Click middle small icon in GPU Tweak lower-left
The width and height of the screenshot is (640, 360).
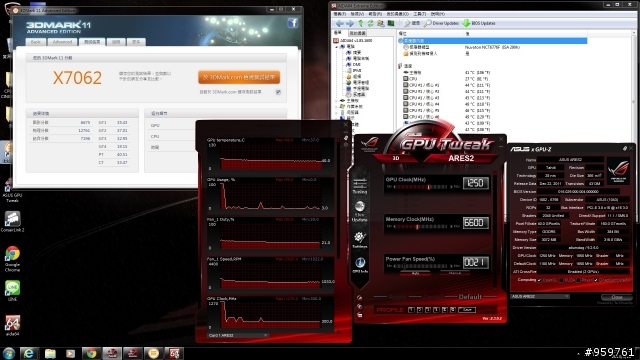coord(360,307)
